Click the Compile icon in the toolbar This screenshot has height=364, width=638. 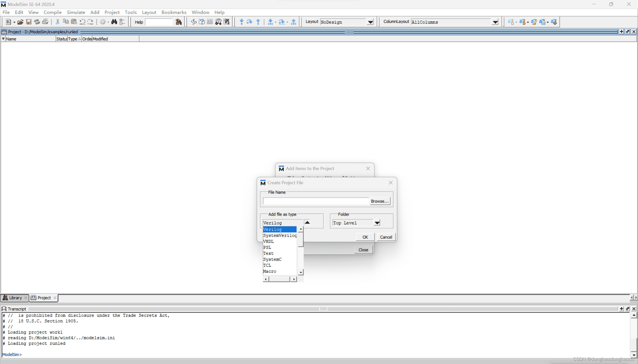pyautogui.click(x=104, y=22)
